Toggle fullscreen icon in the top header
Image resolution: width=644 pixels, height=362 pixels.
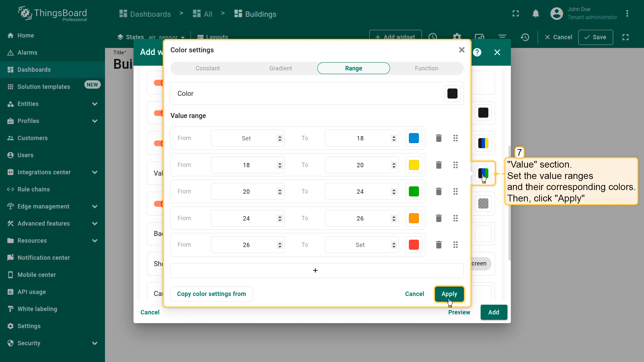point(516,13)
